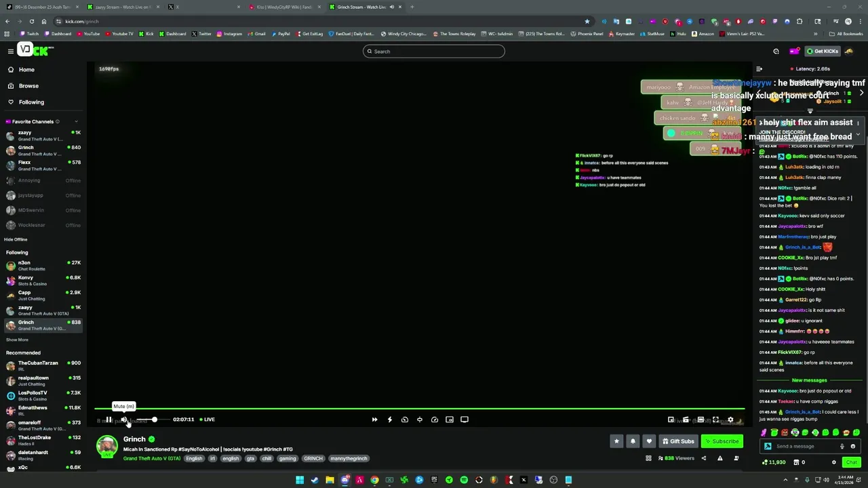Click the speedometer gauge icon in player
Image resolution: width=868 pixels, height=488 pixels.
[435, 420]
